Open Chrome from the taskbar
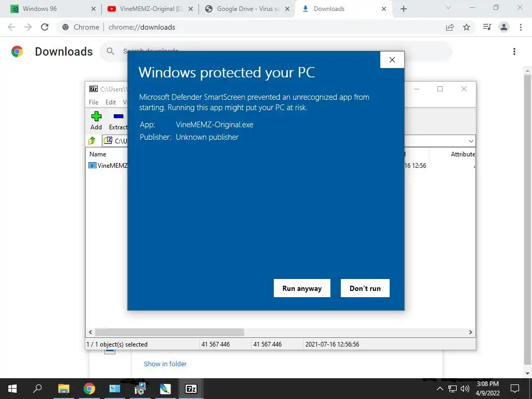 (89, 389)
